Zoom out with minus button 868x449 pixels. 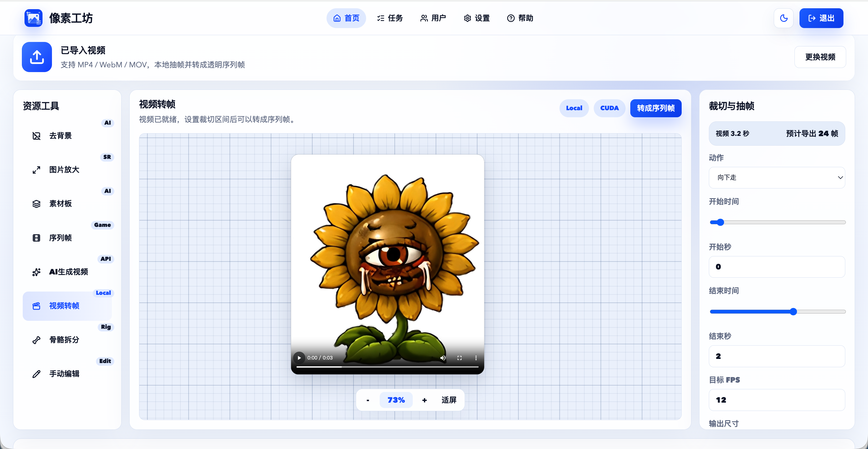point(368,400)
